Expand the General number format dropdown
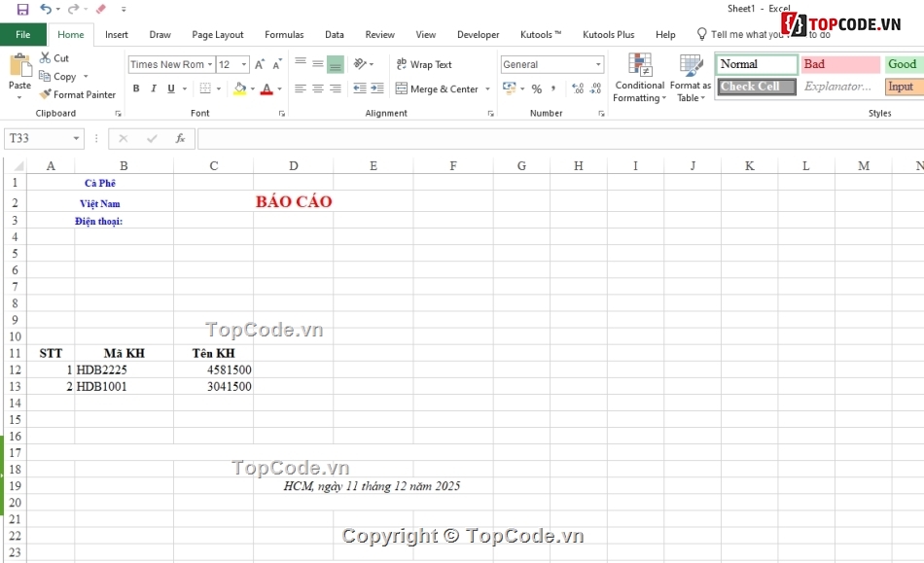924x563 pixels. click(x=598, y=65)
